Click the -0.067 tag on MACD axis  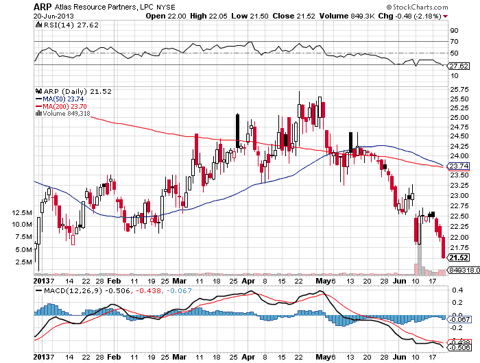click(x=460, y=320)
